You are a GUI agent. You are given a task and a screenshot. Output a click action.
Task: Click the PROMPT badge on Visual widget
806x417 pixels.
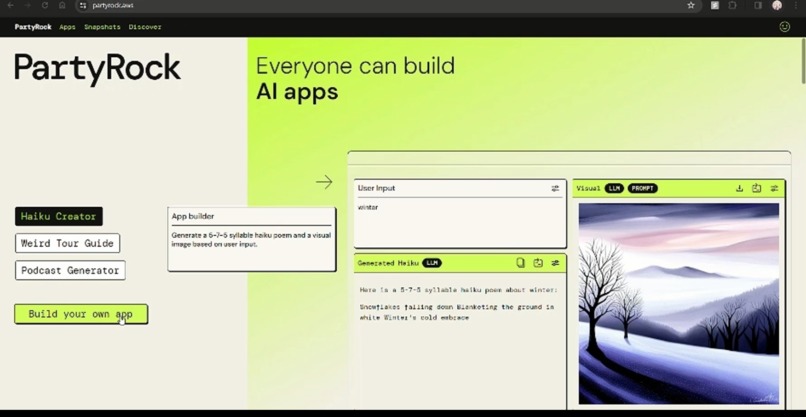click(643, 188)
